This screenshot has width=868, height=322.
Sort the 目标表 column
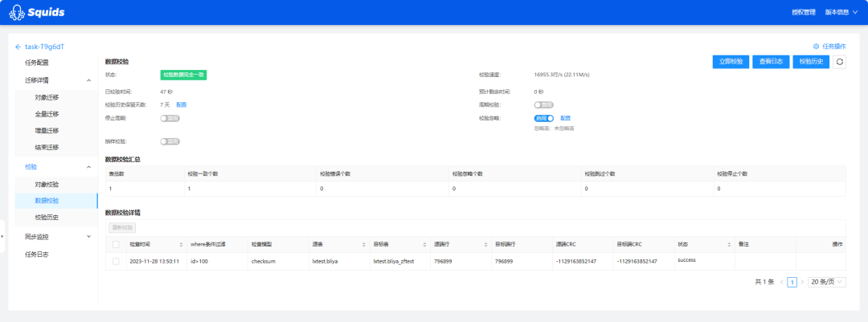[425, 245]
